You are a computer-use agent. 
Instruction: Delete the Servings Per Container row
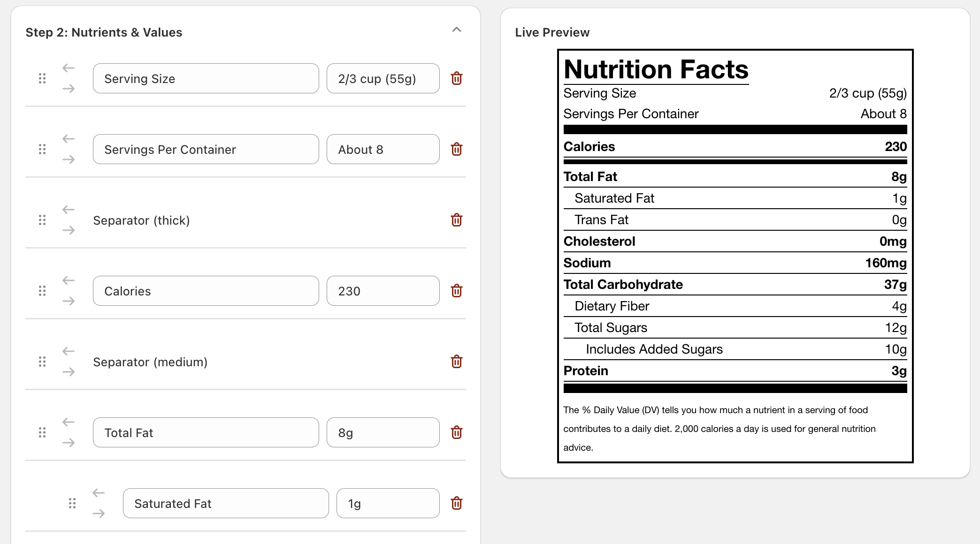pyautogui.click(x=456, y=149)
